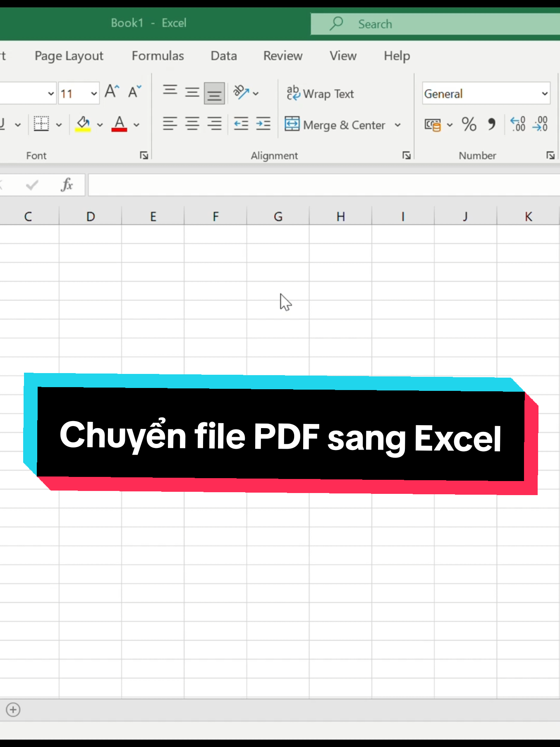Click Decrease Decimal icon
The width and height of the screenshot is (560, 747).
point(540,124)
